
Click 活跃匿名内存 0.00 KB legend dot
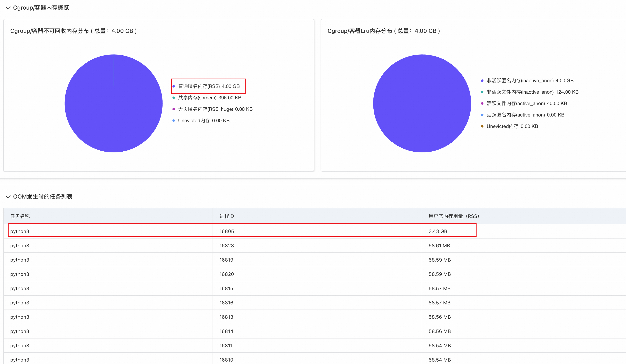(482, 115)
